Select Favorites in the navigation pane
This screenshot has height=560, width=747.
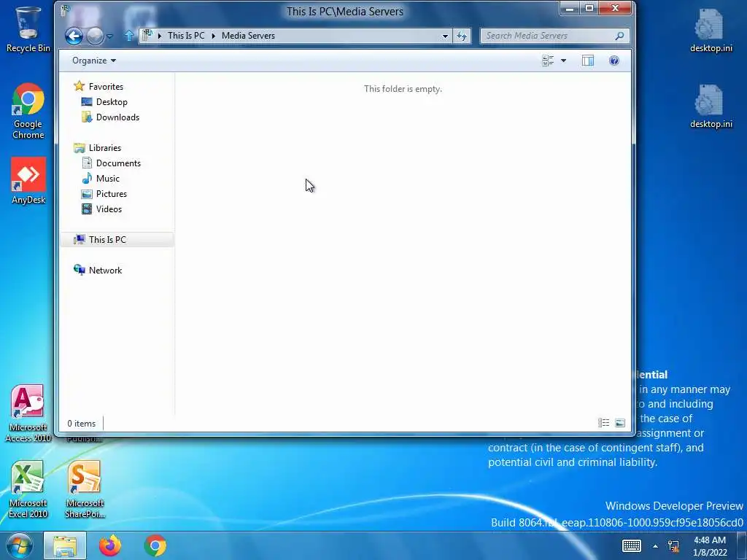pyautogui.click(x=98, y=86)
